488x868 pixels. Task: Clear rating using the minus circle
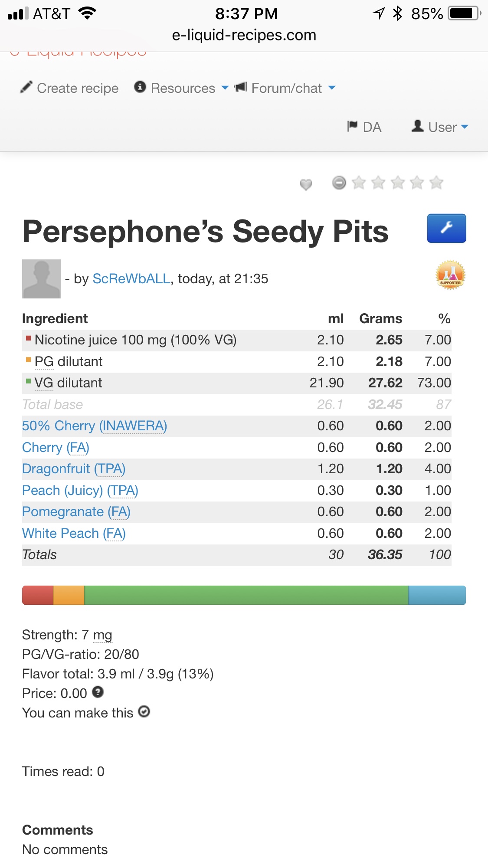coord(339,183)
